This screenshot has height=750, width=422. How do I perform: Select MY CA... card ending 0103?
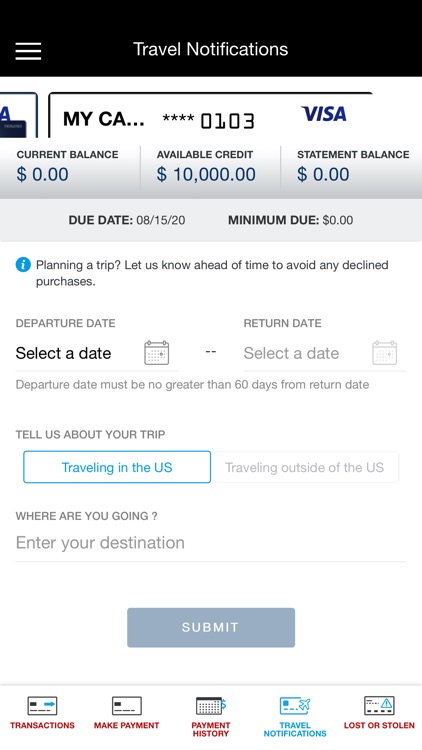coord(211,116)
